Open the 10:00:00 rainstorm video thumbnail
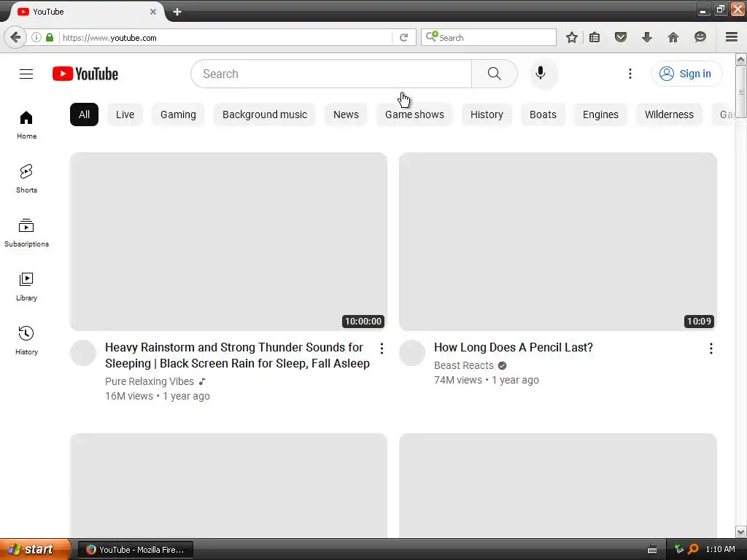Screen dimensions: 747x560 point(228,241)
